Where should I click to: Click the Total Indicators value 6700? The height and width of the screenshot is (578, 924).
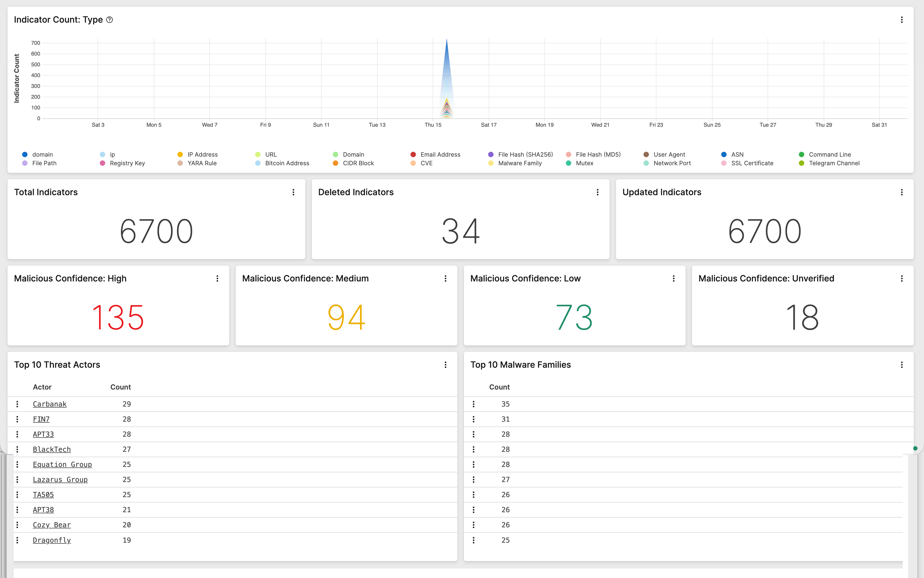click(156, 231)
